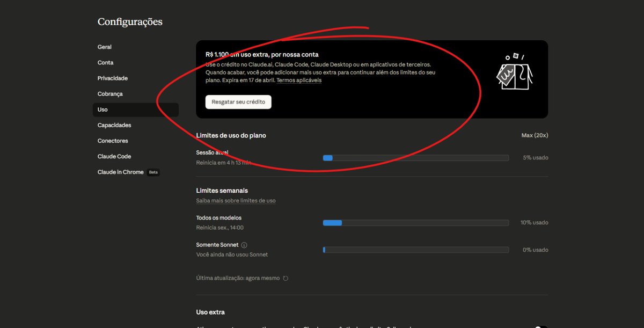Select the Uso sidebar item
644x328 pixels.
tap(135, 110)
